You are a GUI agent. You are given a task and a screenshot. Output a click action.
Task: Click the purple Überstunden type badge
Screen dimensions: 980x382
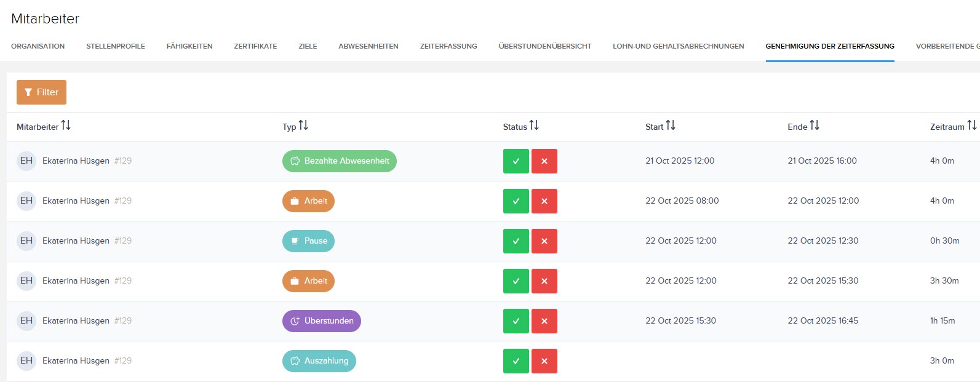click(x=321, y=321)
